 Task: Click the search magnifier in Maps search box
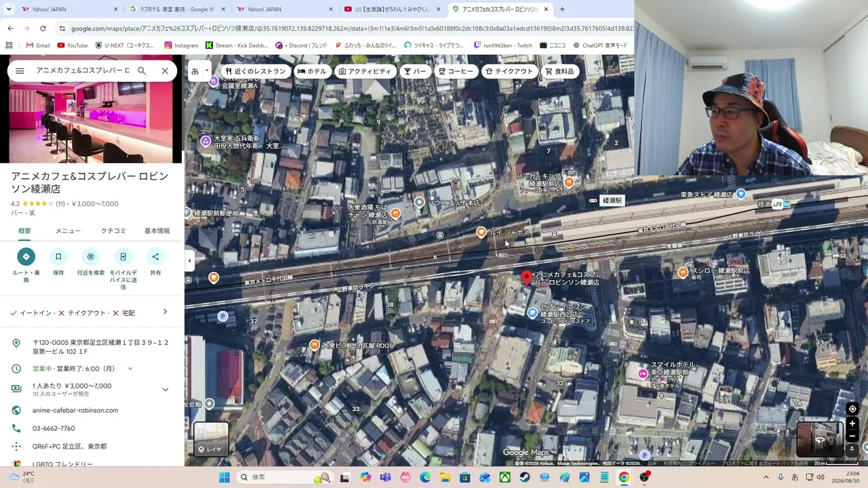point(142,70)
